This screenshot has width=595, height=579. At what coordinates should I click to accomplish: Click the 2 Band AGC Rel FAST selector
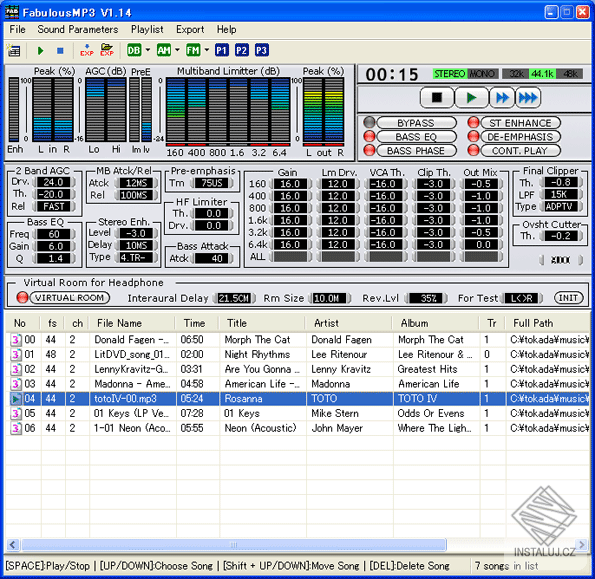point(54,206)
